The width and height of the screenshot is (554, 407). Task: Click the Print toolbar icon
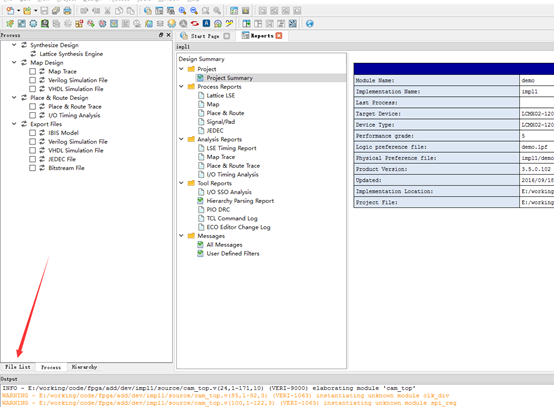click(x=67, y=11)
